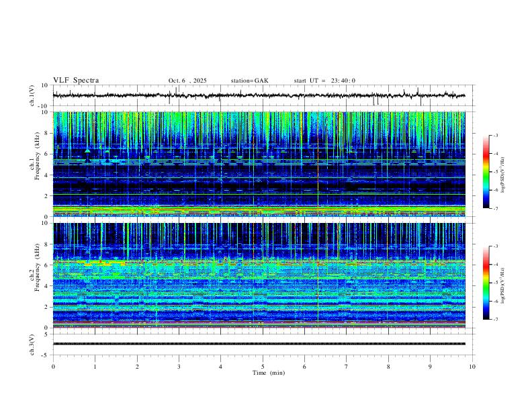Click the 'station=GAK' header label
The height and width of the screenshot is (411, 532).
tap(249, 81)
